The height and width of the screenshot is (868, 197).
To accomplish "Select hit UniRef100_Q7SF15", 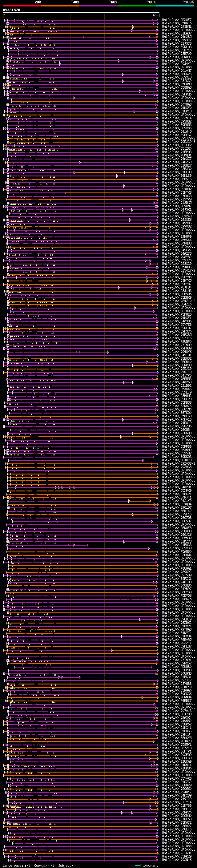I will (x=177, y=514).
